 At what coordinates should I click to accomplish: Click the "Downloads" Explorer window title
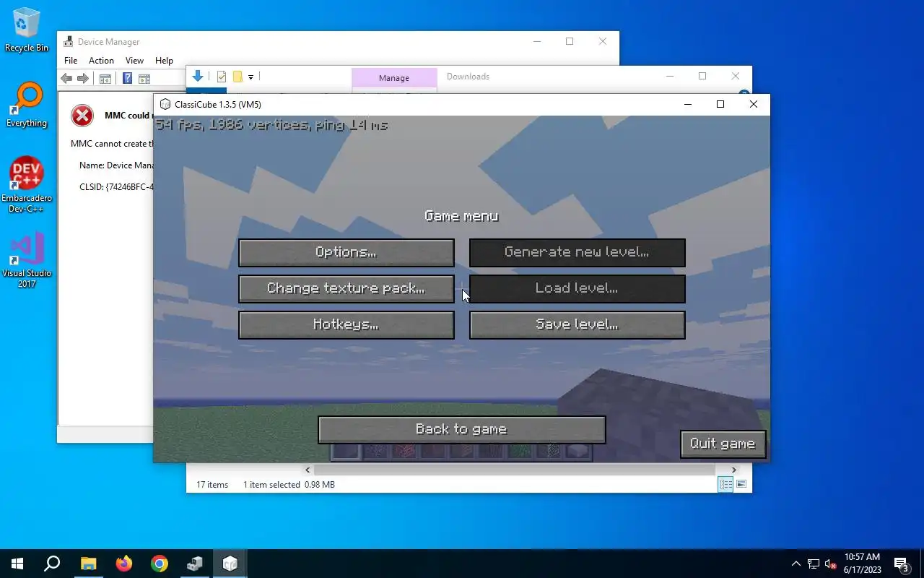tap(468, 77)
